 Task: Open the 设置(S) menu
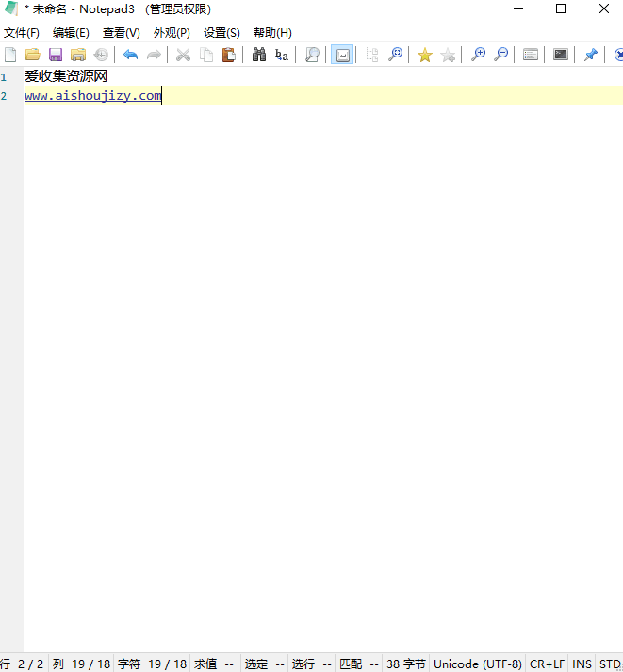pos(221,33)
